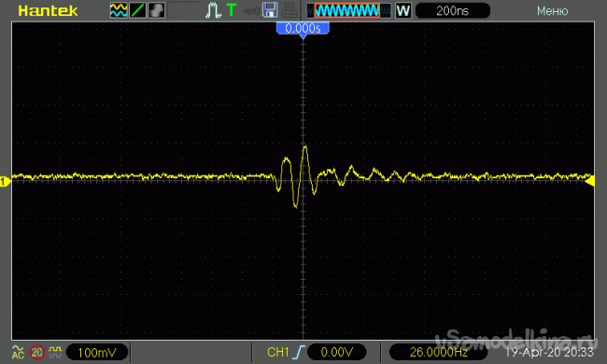
Task: Toggle the square wave icon beside 100mV
Action: click(x=55, y=352)
